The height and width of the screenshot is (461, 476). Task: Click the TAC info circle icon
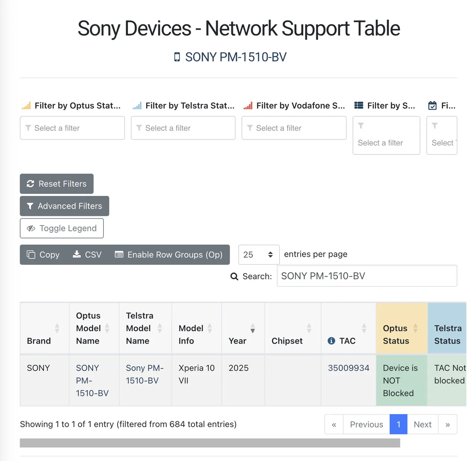point(331,341)
